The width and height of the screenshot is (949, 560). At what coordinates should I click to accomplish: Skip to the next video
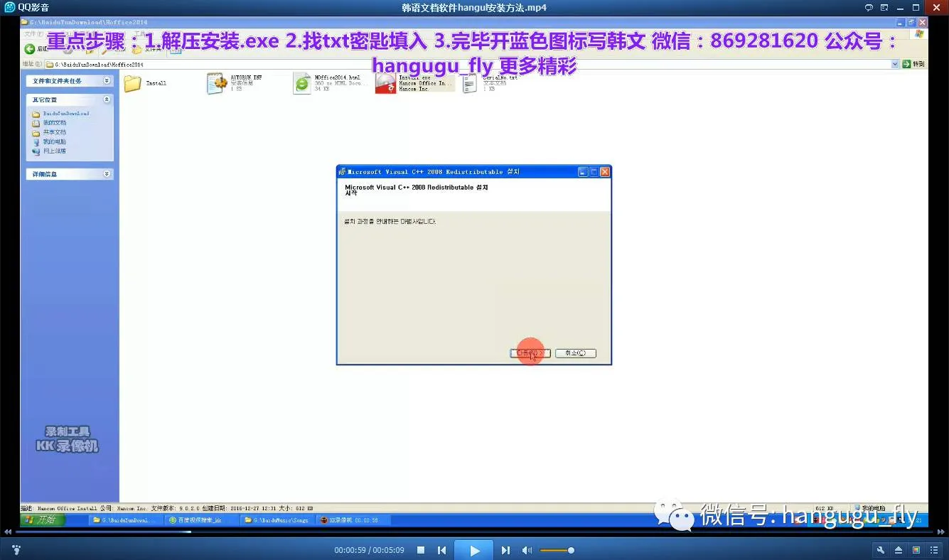[x=505, y=550]
